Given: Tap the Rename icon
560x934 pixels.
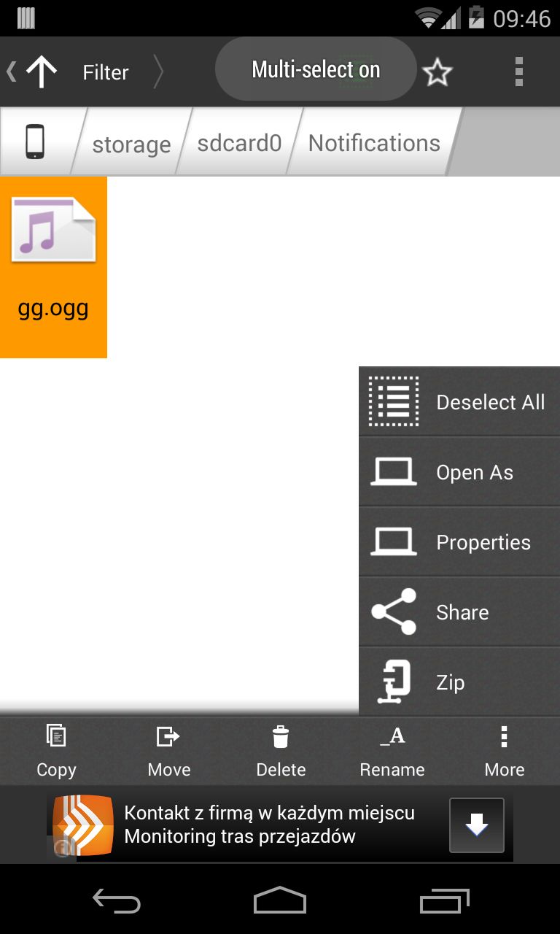Looking at the screenshot, I should [x=392, y=736].
